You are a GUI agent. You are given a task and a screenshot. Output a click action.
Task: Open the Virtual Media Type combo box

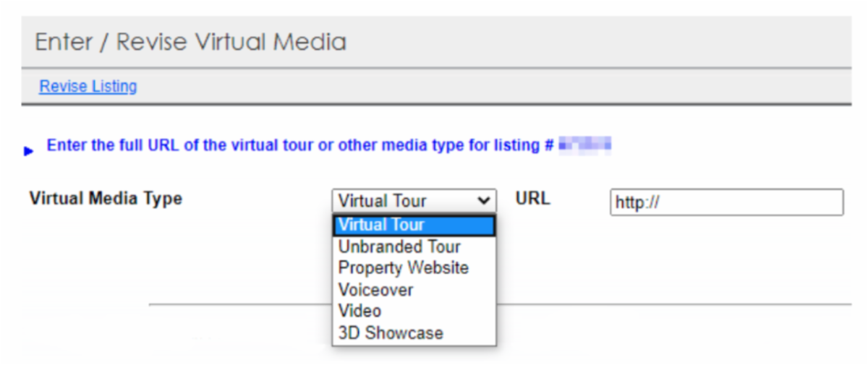(414, 201)
